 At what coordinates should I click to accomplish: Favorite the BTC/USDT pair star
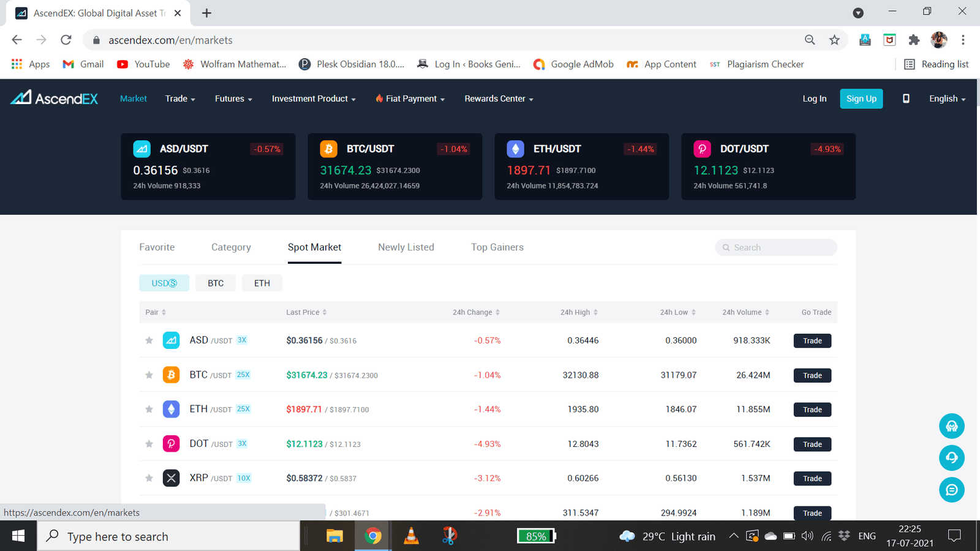pyautogui.click(x=149, y=375)
